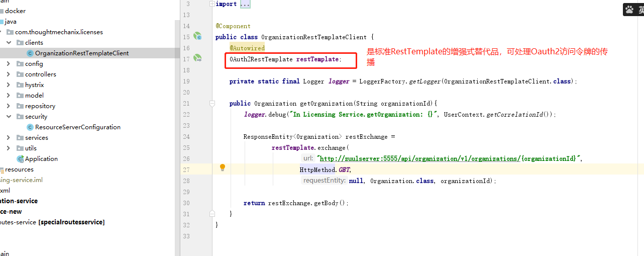
Task: Click the @Autowired annotation
Action: tap(247, 48)
